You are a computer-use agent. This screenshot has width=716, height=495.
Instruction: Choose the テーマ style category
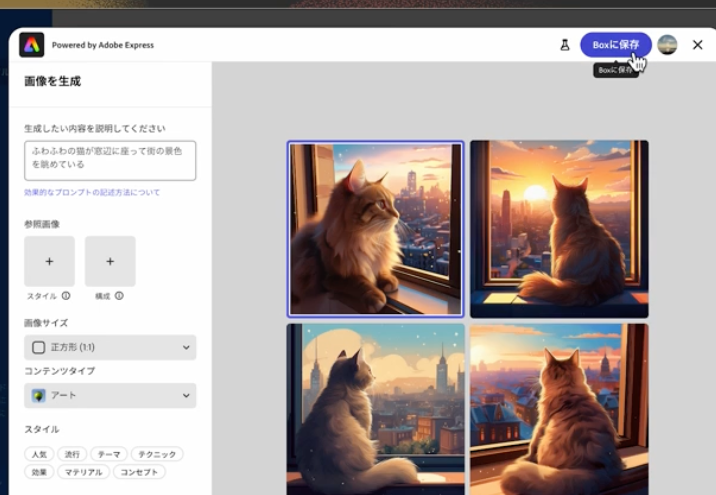[x=109, y=454]
